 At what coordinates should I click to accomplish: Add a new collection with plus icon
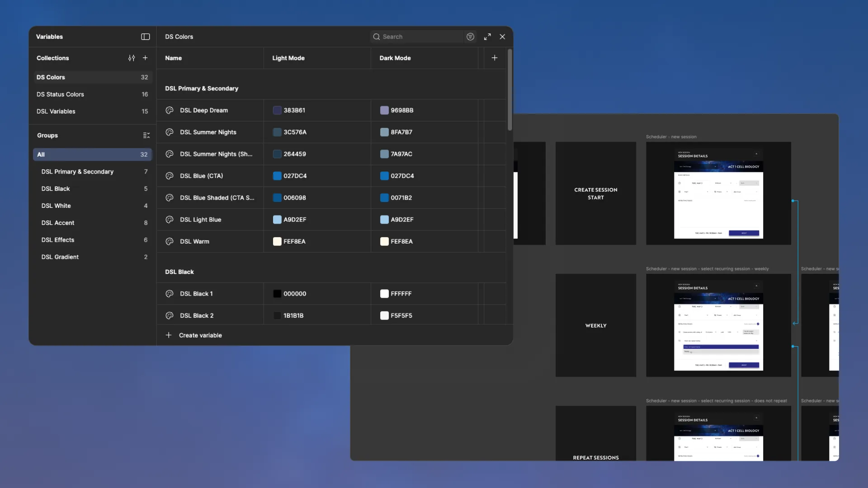145,58
